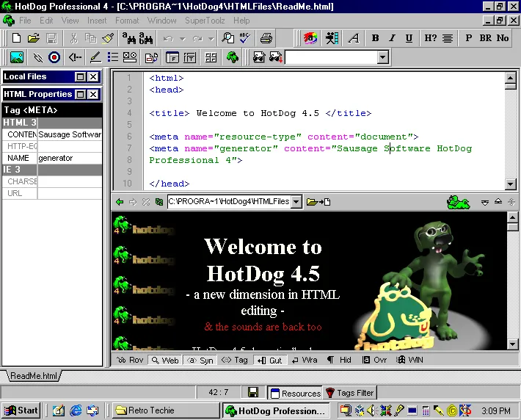Insert a bulleted list

tap(113, 57)
